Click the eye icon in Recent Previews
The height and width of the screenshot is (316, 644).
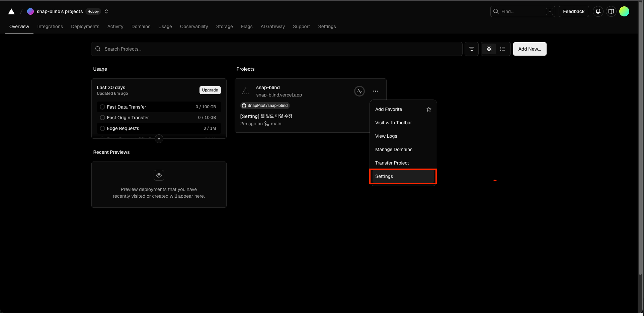point(159,175)
